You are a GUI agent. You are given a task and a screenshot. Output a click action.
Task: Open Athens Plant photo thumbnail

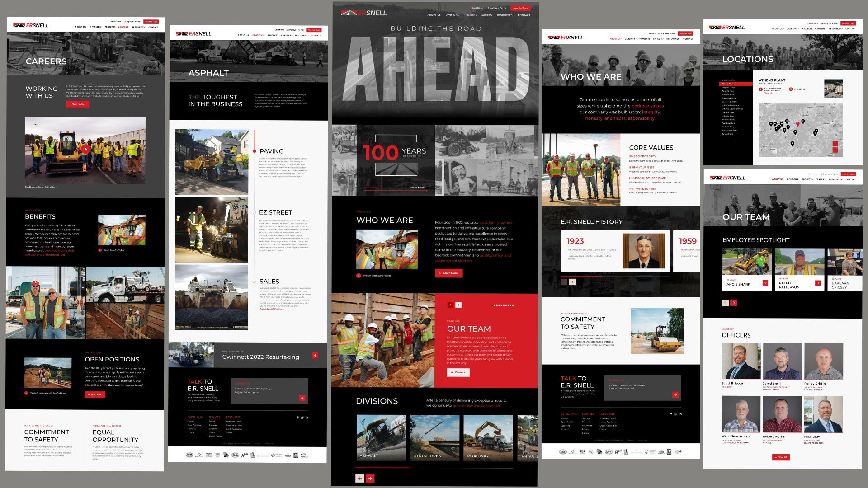pos(833,89)
